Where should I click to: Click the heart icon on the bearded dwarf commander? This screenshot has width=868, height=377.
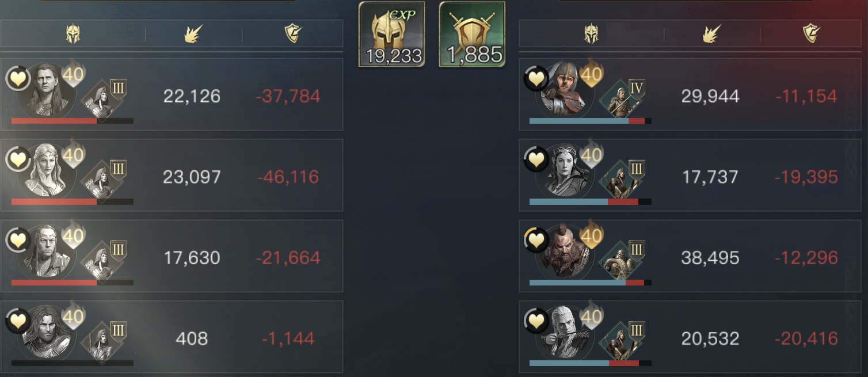536,240
